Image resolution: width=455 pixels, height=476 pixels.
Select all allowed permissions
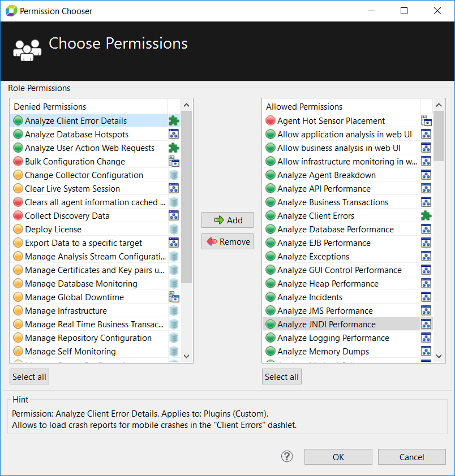click(282, 377)
